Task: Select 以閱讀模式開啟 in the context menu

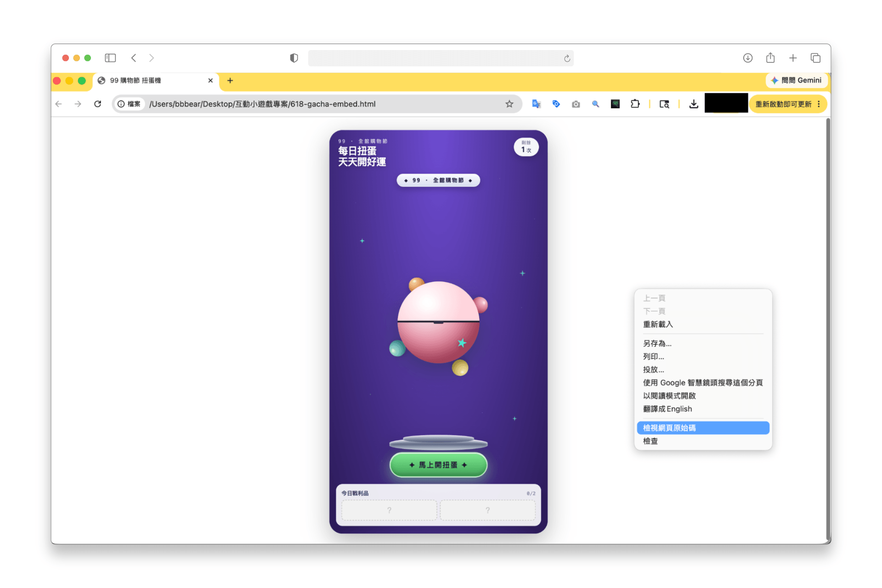Action: click(x=703, y=396)
